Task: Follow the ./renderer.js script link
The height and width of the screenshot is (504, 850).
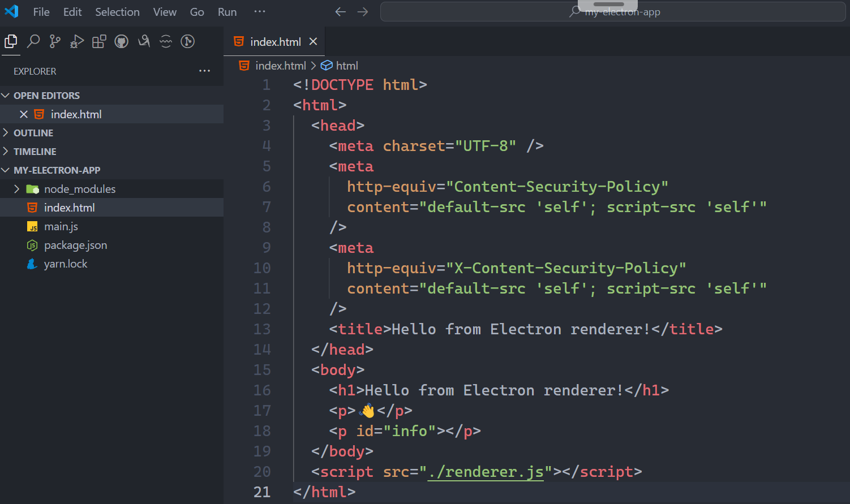Action: coord(486,472)
